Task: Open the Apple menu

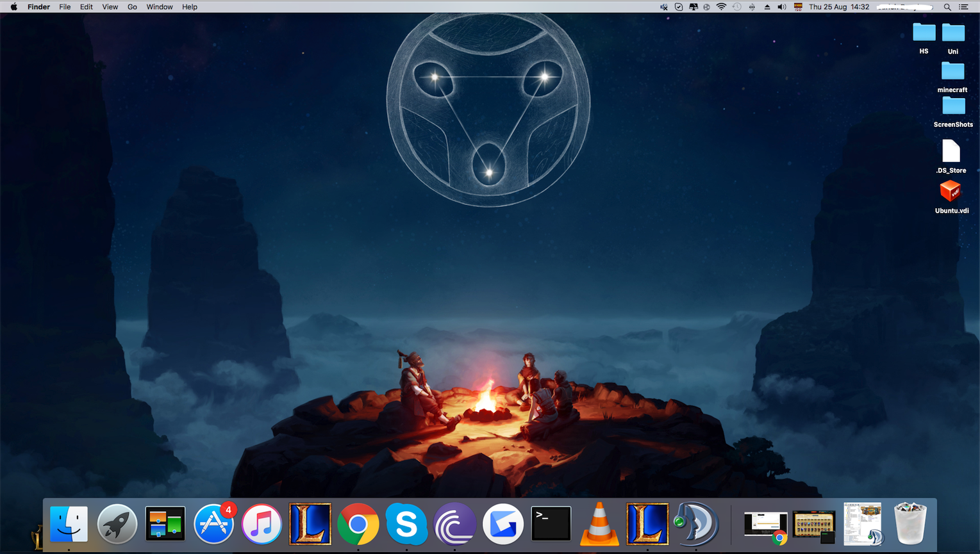Action: 13,7
